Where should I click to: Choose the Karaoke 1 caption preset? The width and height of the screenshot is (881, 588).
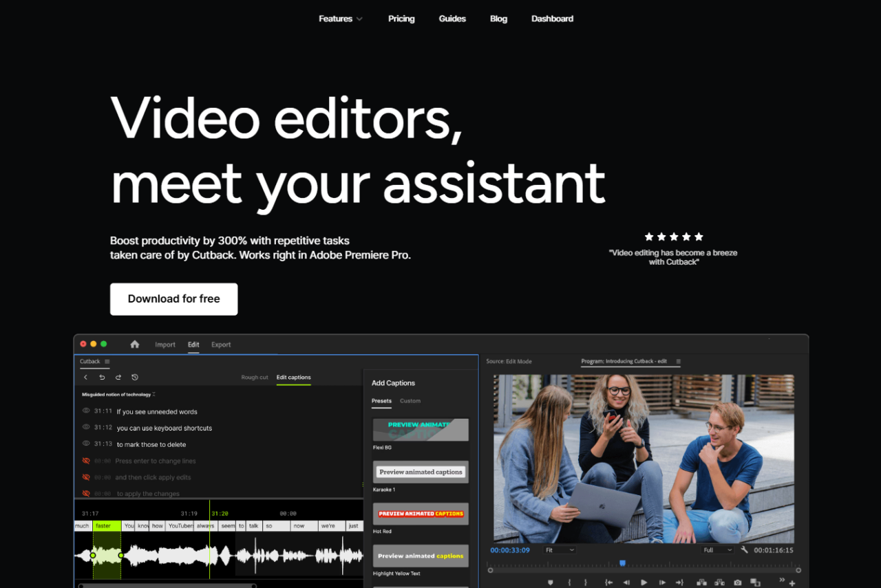[421, 472]
